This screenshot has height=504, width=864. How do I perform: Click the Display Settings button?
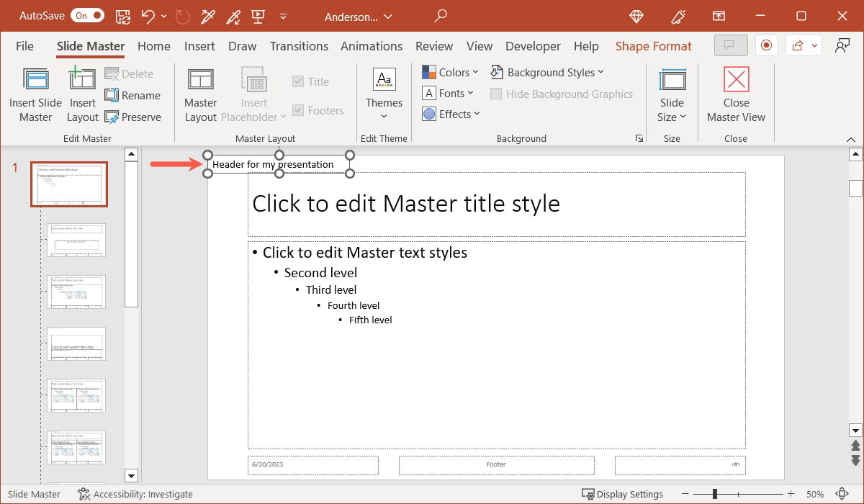tap(623, 494)
